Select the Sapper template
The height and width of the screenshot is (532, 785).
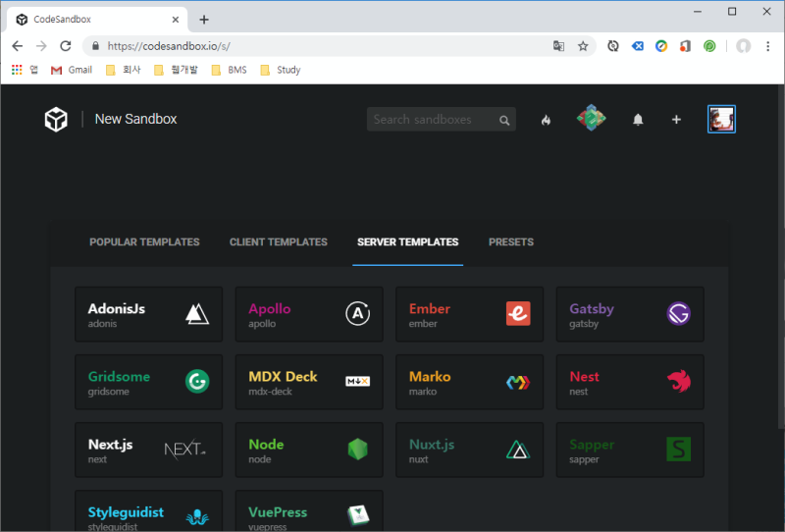[630, 450]
